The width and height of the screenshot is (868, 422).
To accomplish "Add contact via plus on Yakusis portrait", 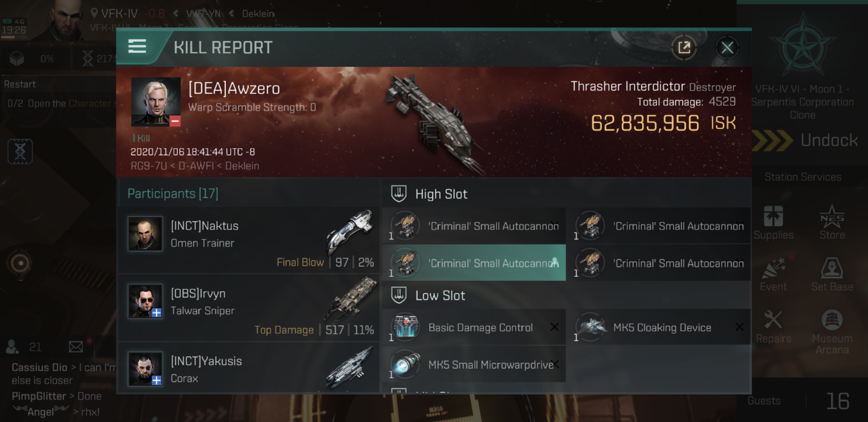I will (156, 380).
